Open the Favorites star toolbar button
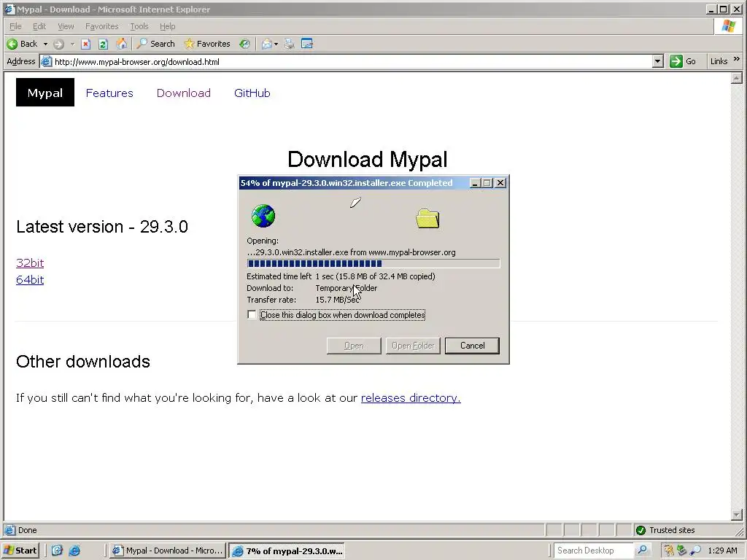Image resolution: width=747 pixels, height=560 pixels. tap(207, 44)
